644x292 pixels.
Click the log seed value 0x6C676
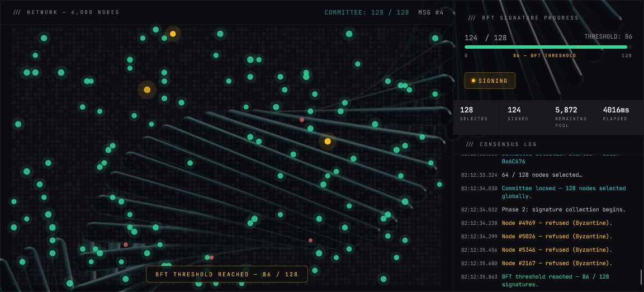(513, 162)
